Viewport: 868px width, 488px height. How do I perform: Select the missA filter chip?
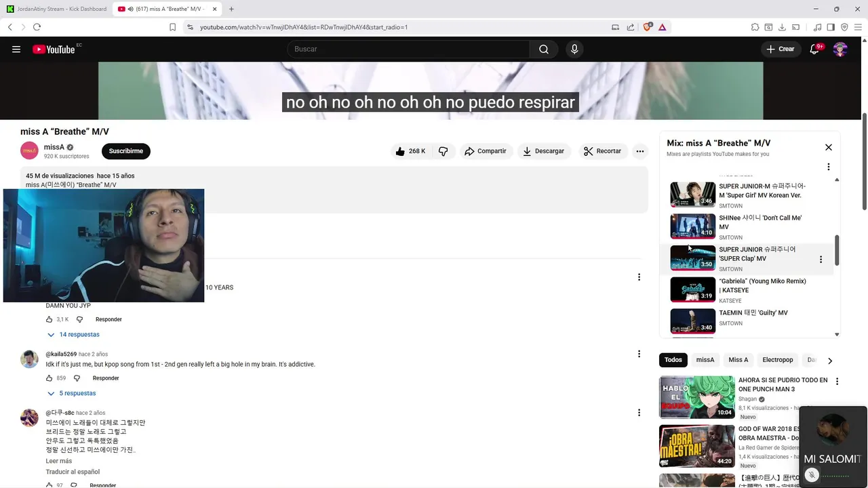705,360
